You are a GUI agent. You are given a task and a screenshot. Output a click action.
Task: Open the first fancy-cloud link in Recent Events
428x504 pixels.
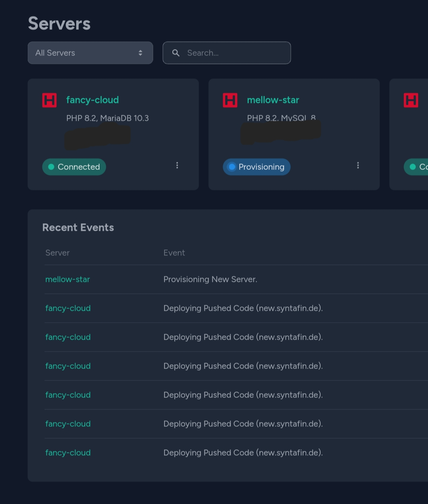point(68,308)
